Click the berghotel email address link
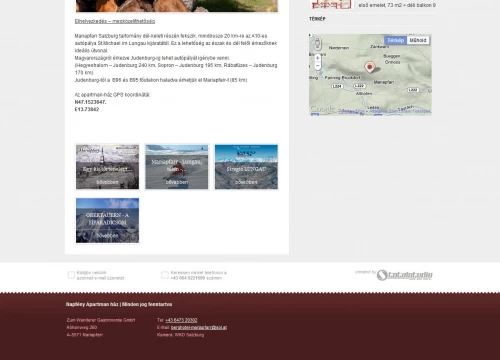Viewport: 500px width, 360px height. [199, 327]
